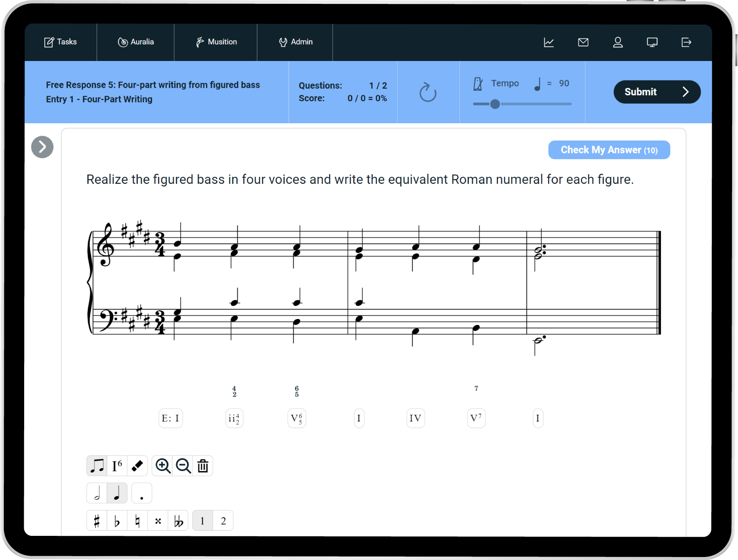Select half note duration
738x560 pixels.
coord(97,493)
